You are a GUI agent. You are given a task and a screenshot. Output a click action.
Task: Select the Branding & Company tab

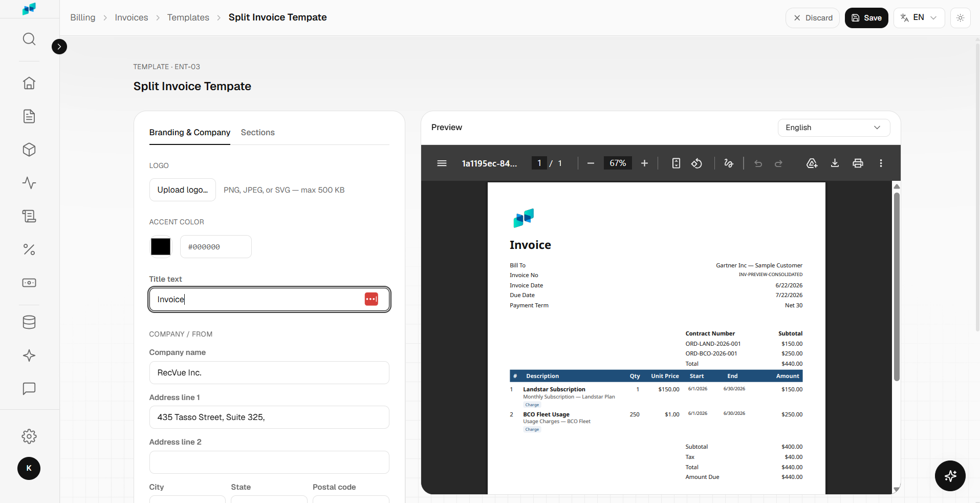coord(190,132)
